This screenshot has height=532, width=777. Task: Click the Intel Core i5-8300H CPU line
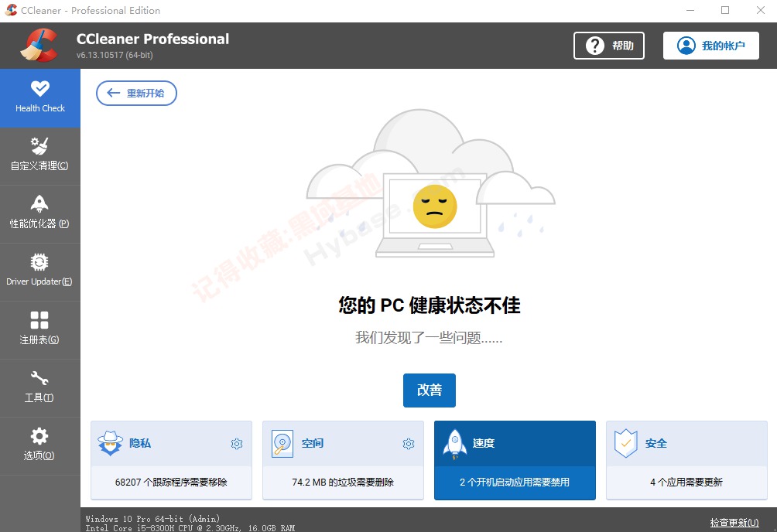pyautogui.click(x=190, y=528)
